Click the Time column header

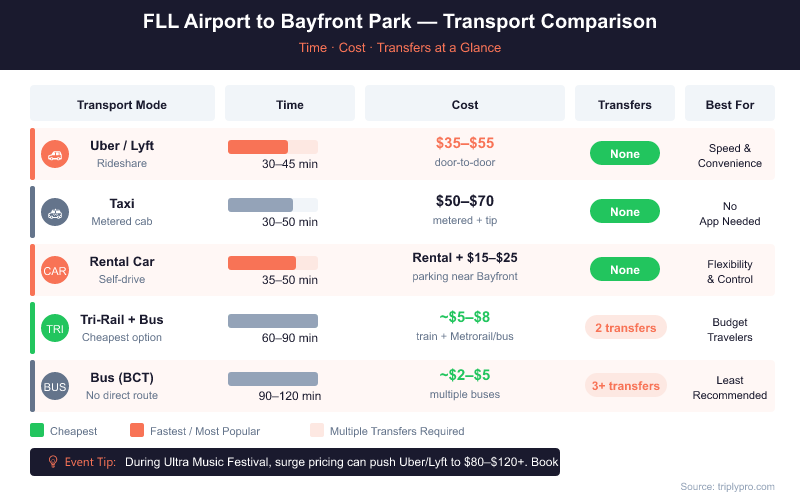(290, 104)
